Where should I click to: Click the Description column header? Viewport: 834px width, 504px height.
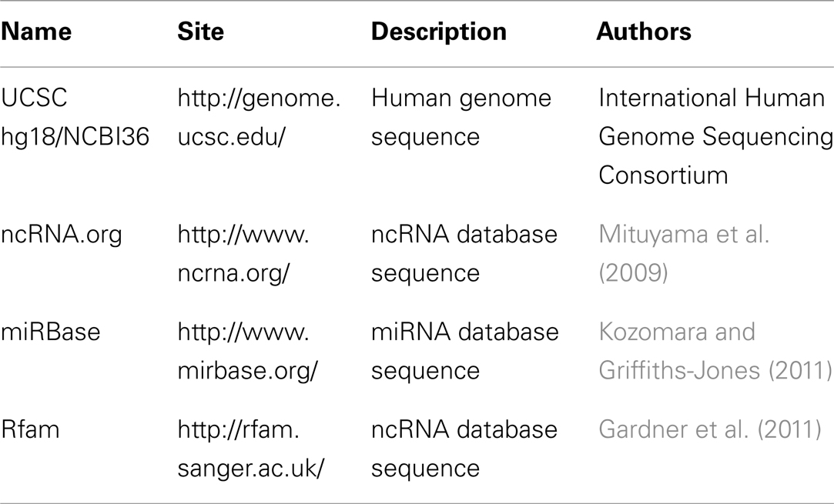pyautogui.click(x=439, y=32)
